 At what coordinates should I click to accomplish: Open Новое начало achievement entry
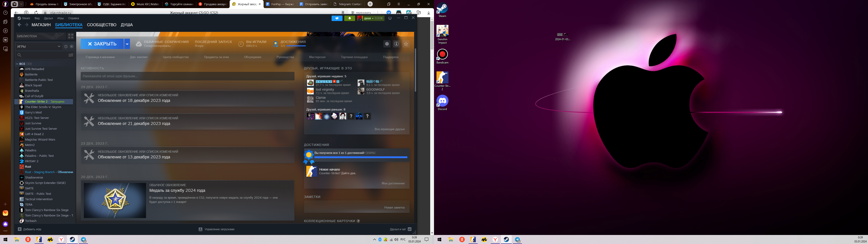click(x=330, y=169)
